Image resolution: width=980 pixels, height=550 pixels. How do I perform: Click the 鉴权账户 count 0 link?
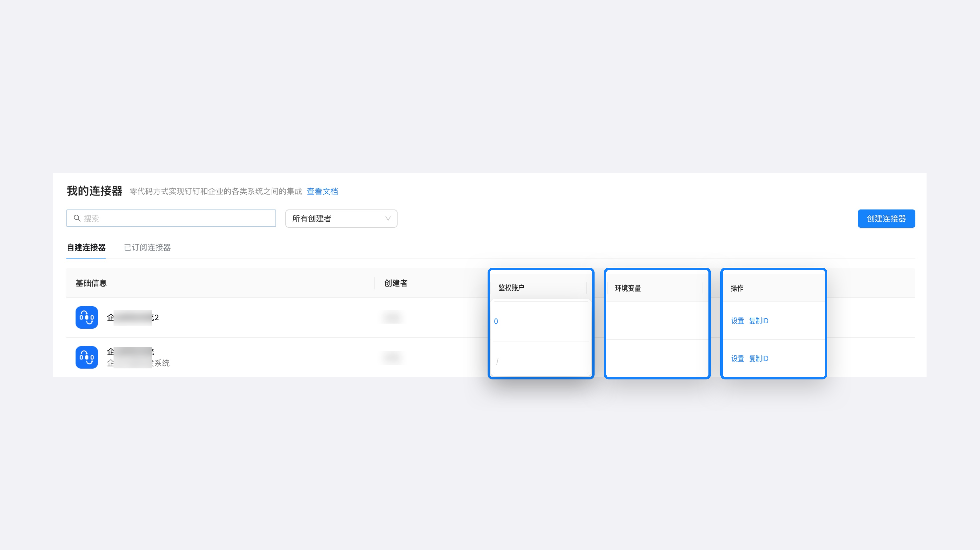point(496,322)
